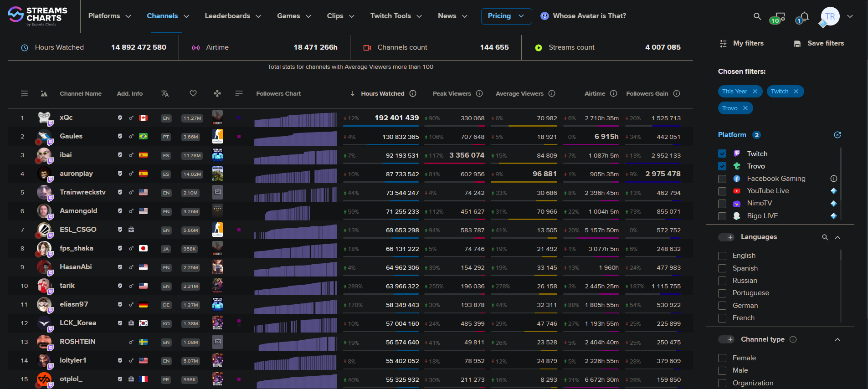This screenshot has width=868, height=389.
Task: Enable the English language checkbox
Action: pos(722,256)
